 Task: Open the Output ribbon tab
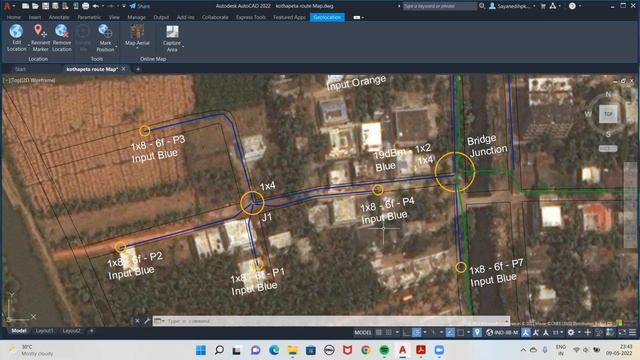pyautogui.click(x=161, y=17)
